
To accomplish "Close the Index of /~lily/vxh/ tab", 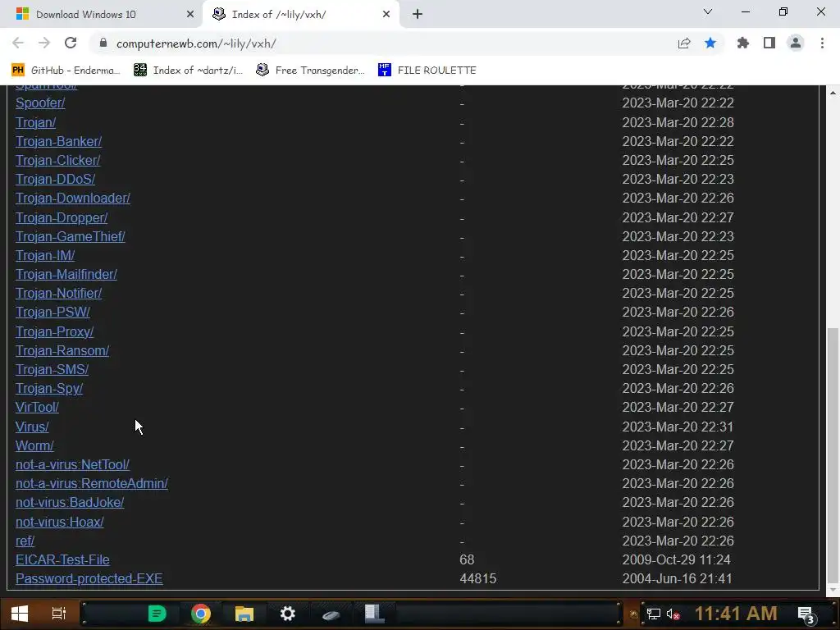I will click(386, 15).
